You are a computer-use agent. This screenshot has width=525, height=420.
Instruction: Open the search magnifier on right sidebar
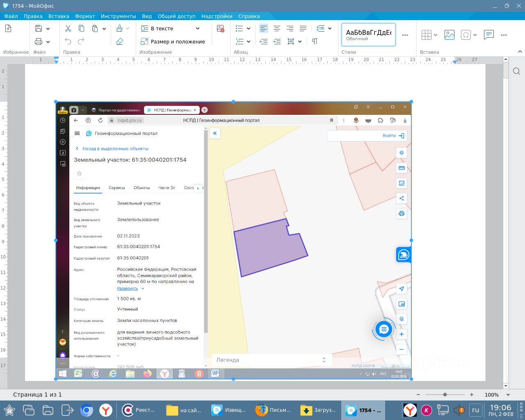(516, 71)
